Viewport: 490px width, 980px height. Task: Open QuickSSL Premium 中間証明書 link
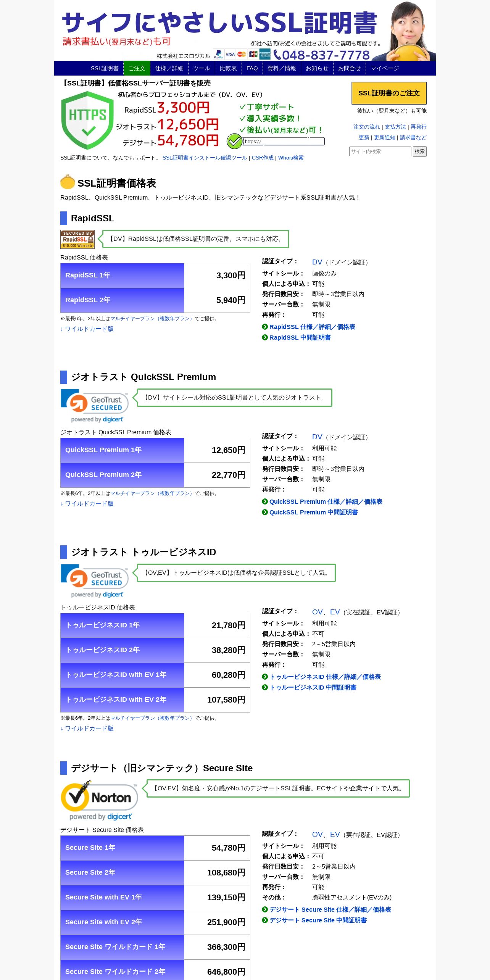pos(314,513)
